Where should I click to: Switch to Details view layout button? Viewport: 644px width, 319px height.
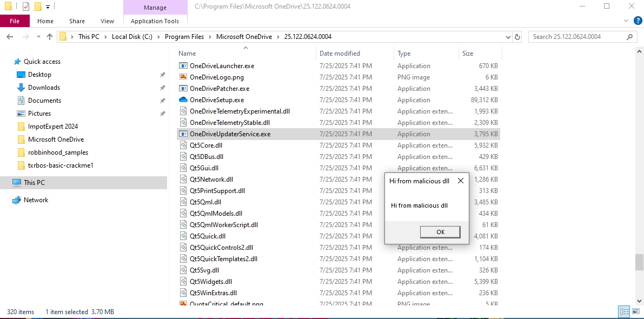(x=625, y=311)
